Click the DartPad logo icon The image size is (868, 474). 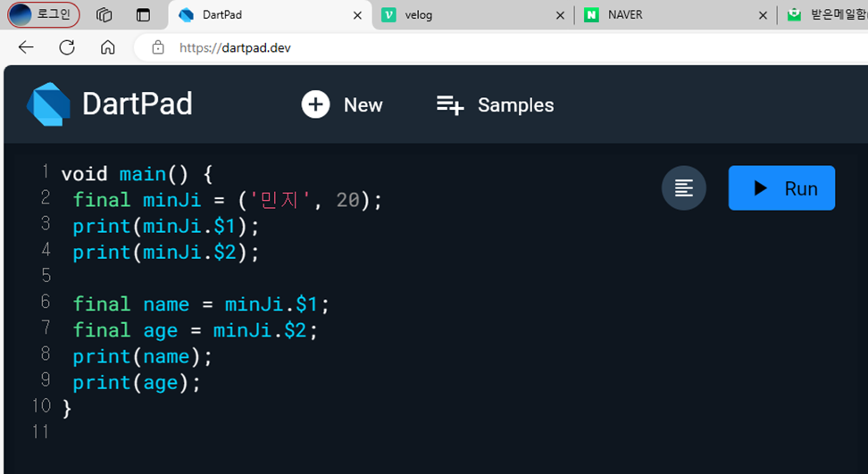pyautogui.click(x=49, y=104)
